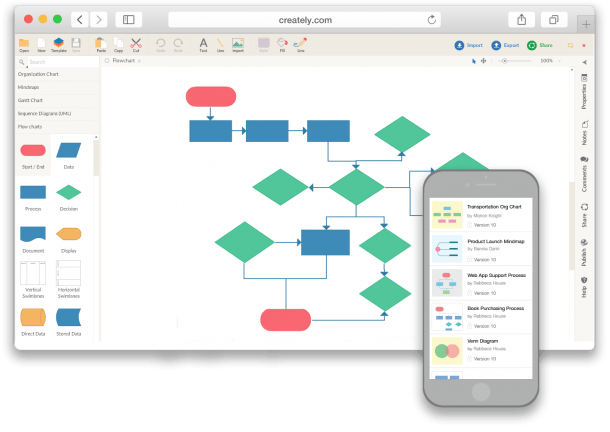Click the Line color pencil icon
The width and height of the screenshot is (610, 432).
click(300, 43)
